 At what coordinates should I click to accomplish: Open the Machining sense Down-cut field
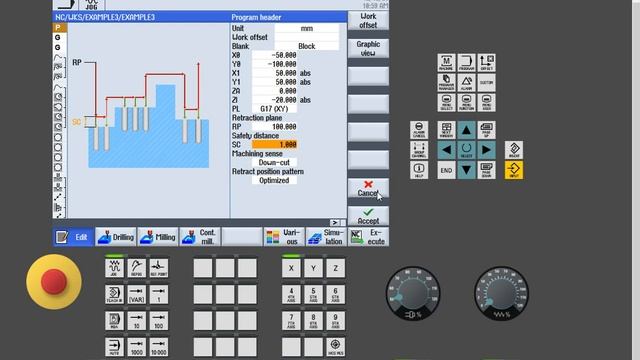pyautogui.click(x=274, y=162)
